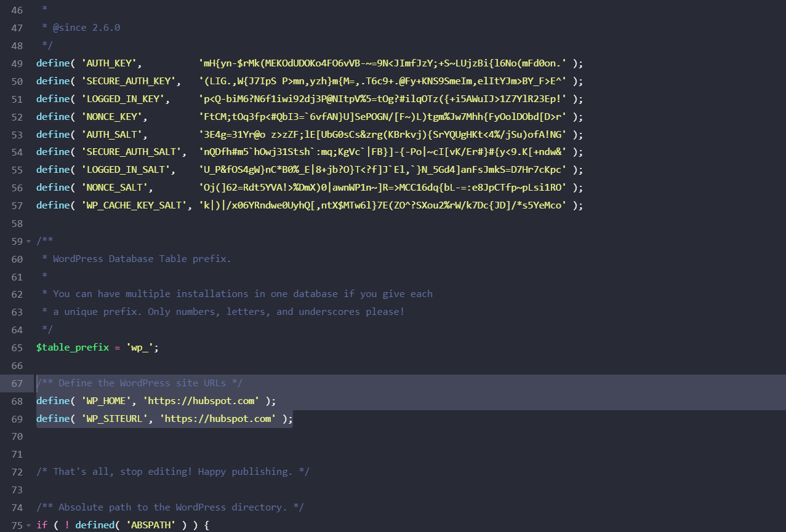Click line number 65 in the gutter
Viewport: 786px width, 532px height.
pos(17,347)
